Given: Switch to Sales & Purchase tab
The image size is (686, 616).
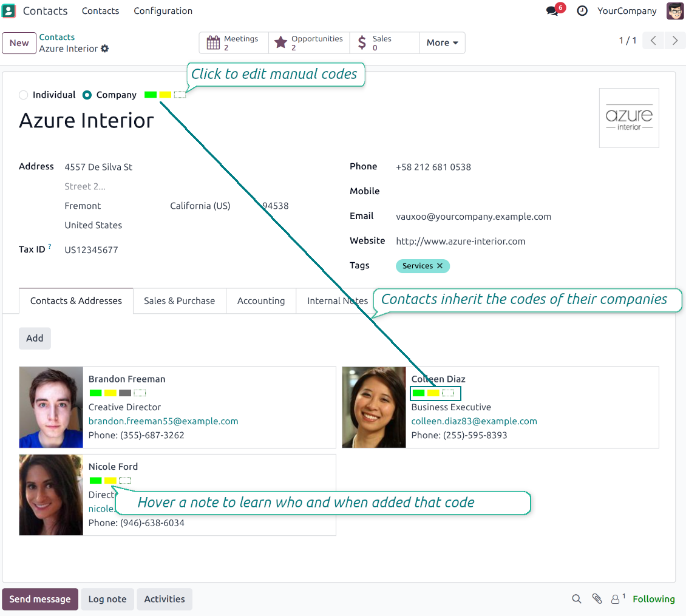Looking at the screenshot, I should coord(179,301).
